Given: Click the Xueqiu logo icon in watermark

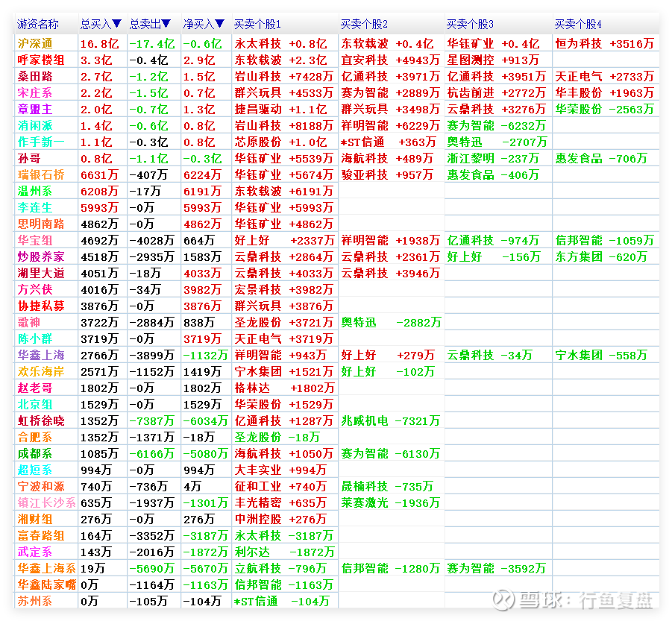Looking at the screenshot, I should [x=505, y=599].
